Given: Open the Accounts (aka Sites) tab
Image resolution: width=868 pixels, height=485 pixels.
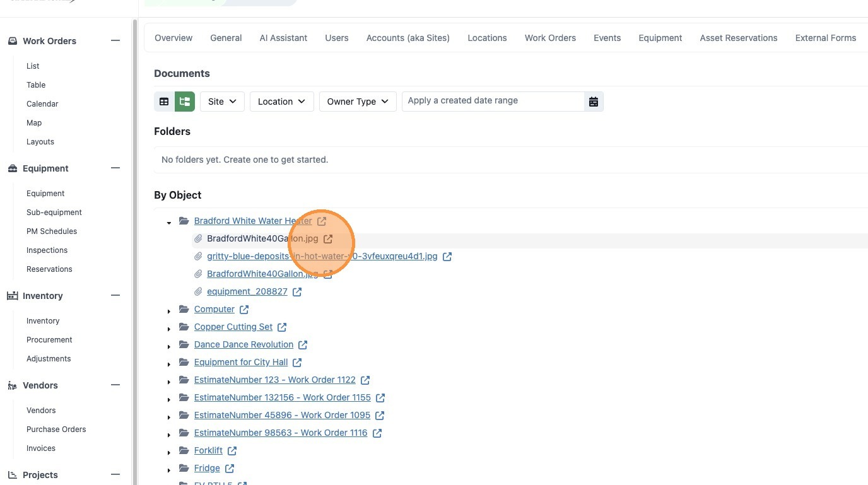Looking at the screenshot, I should (x=408, y=38).
